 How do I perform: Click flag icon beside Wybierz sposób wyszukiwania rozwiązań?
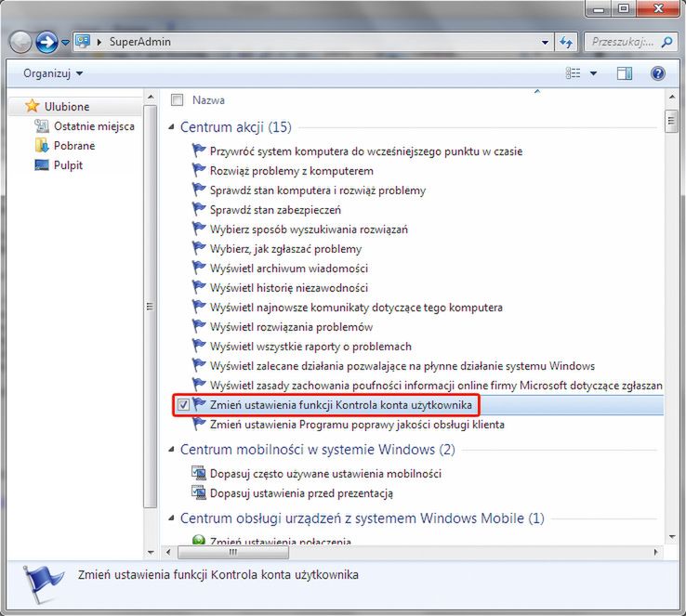click(199, 229)
